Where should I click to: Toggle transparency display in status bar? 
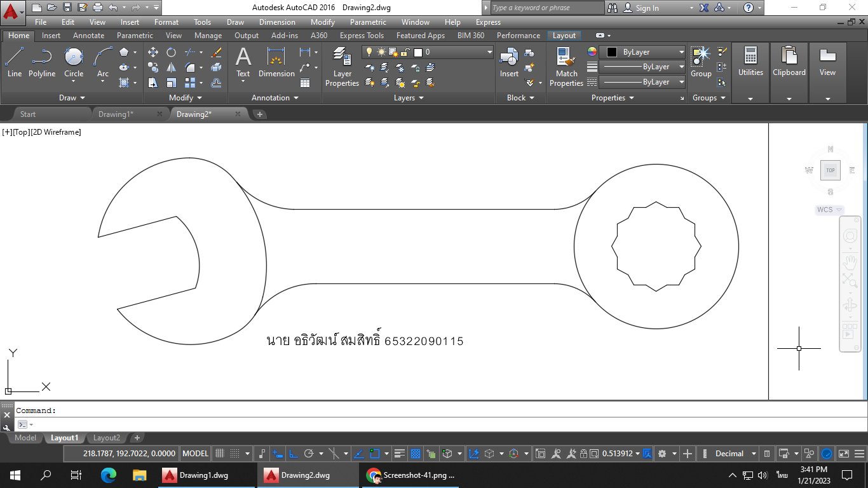pyautogui.click(x=416, y=454)
